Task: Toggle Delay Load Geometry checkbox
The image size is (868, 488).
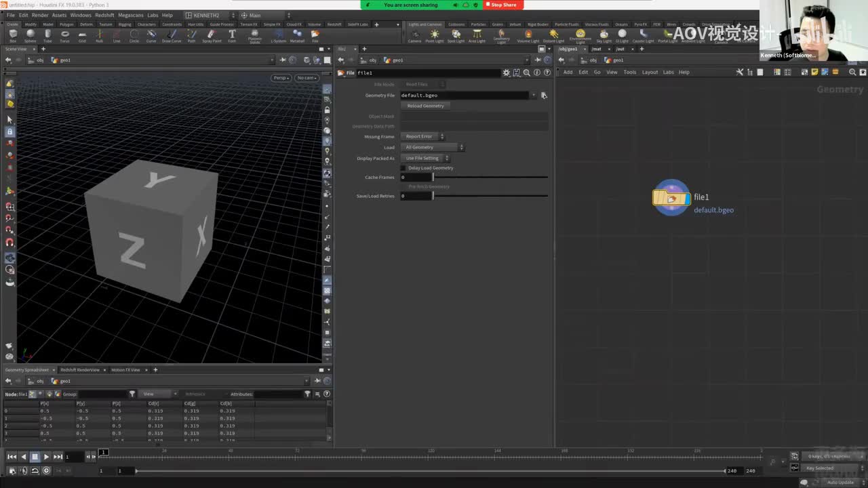Action: point(403,168)
